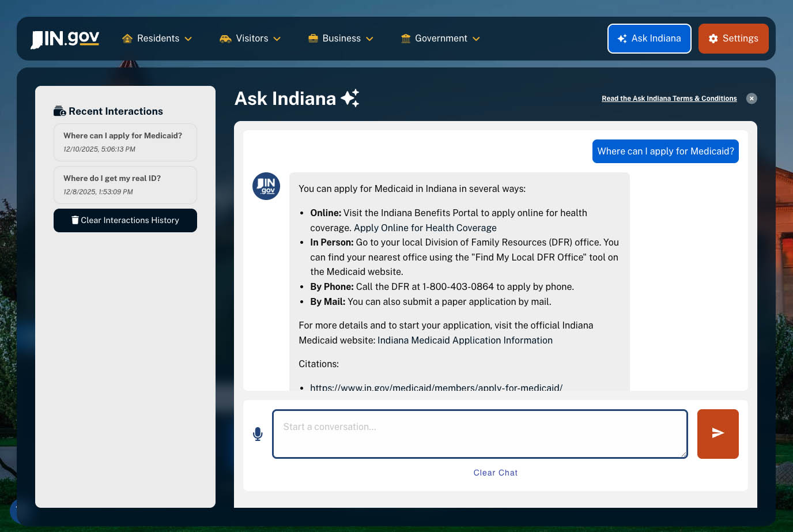Open Ask Indiana Terms & Conditions link
The width and height of the screenshot is (793, 532).
[x=669, y=99]
